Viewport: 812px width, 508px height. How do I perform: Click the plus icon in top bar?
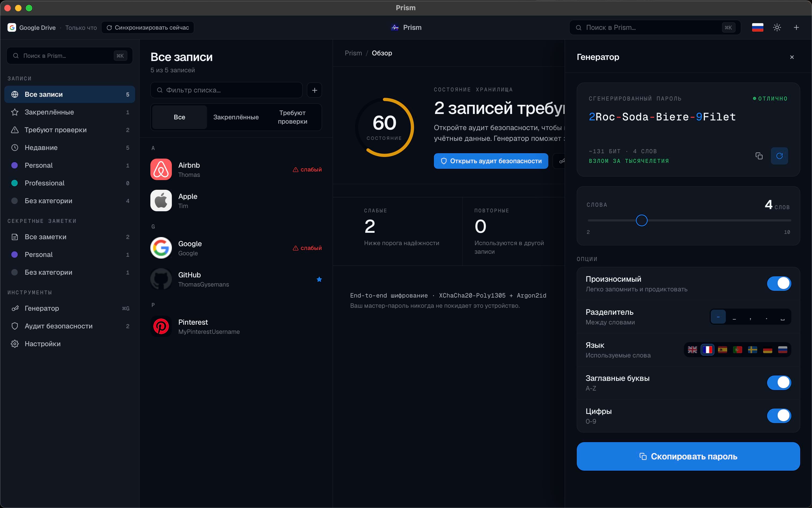(796, 27)
